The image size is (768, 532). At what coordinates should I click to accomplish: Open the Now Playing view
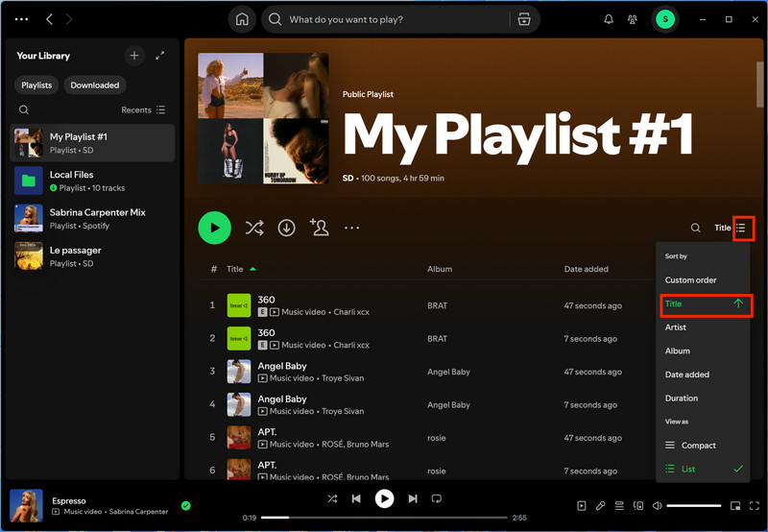tap(582, 506)
